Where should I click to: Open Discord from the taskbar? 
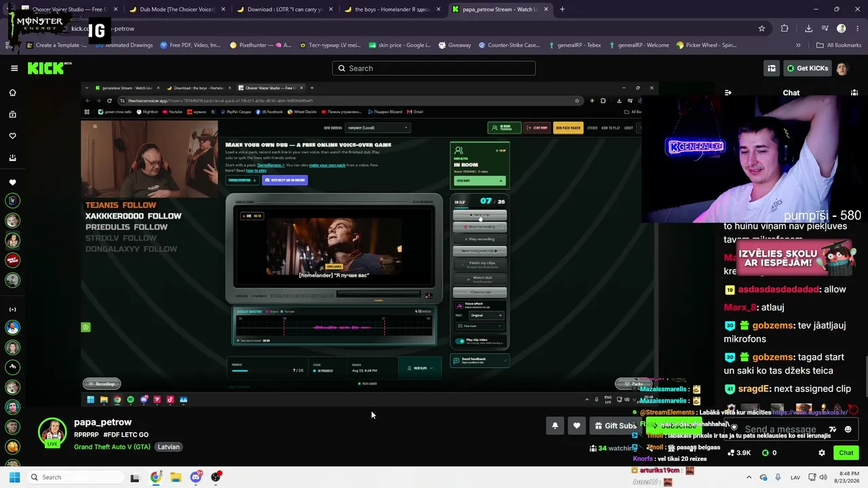point(196,477)
